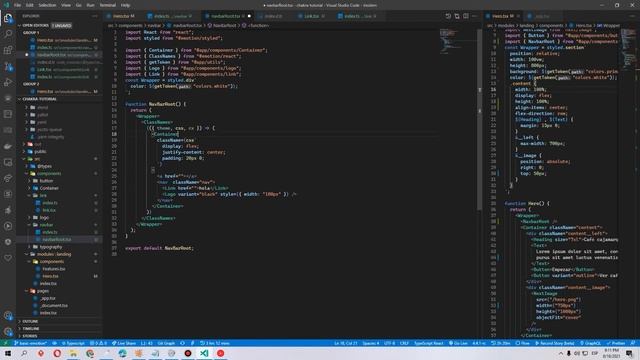The height and width of the screenshot is (360, 640).
Task: Open editor More Actions ellipsis
Action: (474, 16)
